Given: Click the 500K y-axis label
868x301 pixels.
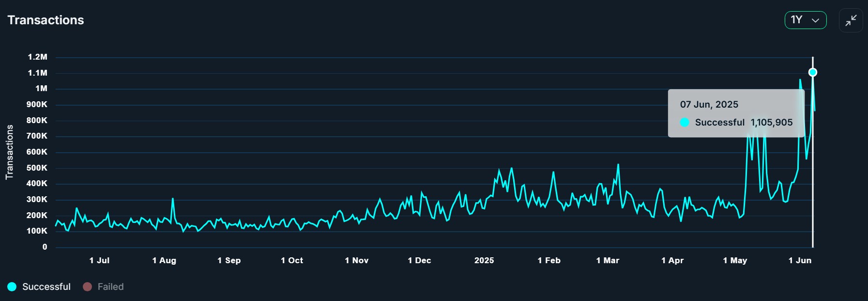Looking at the screenshot, I should pyautogui.click(x=37, y=168).
